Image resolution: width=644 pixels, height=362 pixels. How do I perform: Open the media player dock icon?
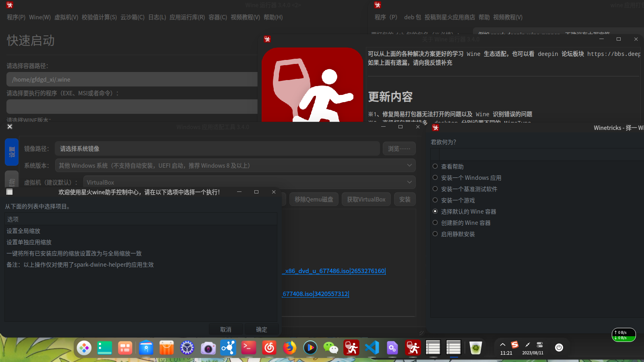310,348
